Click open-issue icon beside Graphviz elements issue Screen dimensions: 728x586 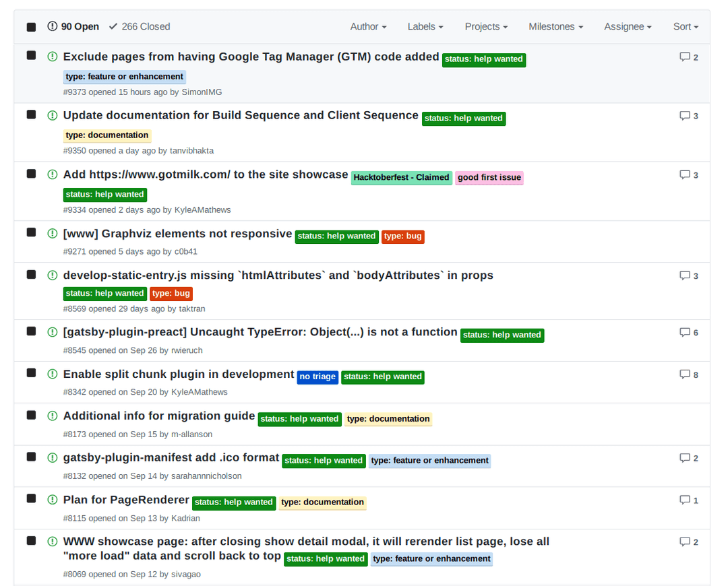tap(53, 234)
